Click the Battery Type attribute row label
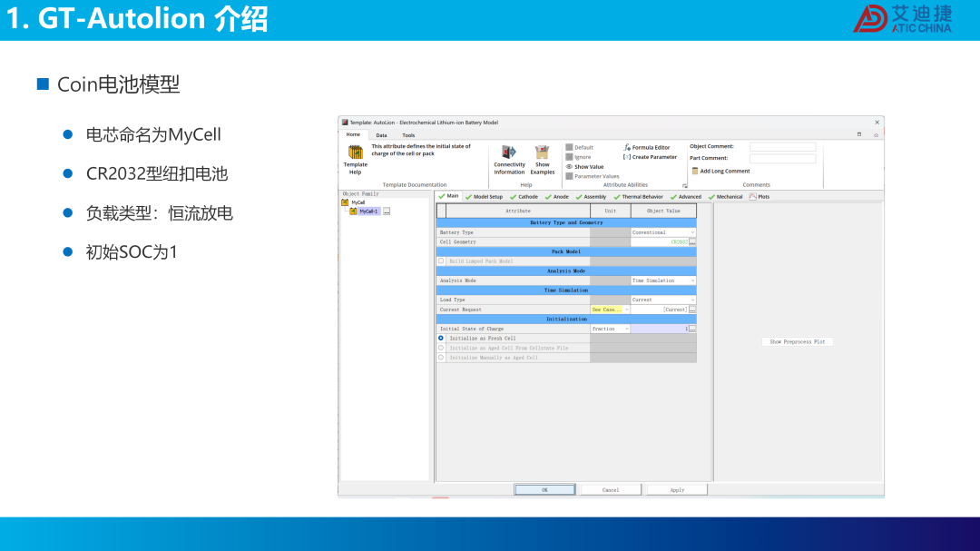The width and height of the screenshot is (980, 551). coord(456,232)
